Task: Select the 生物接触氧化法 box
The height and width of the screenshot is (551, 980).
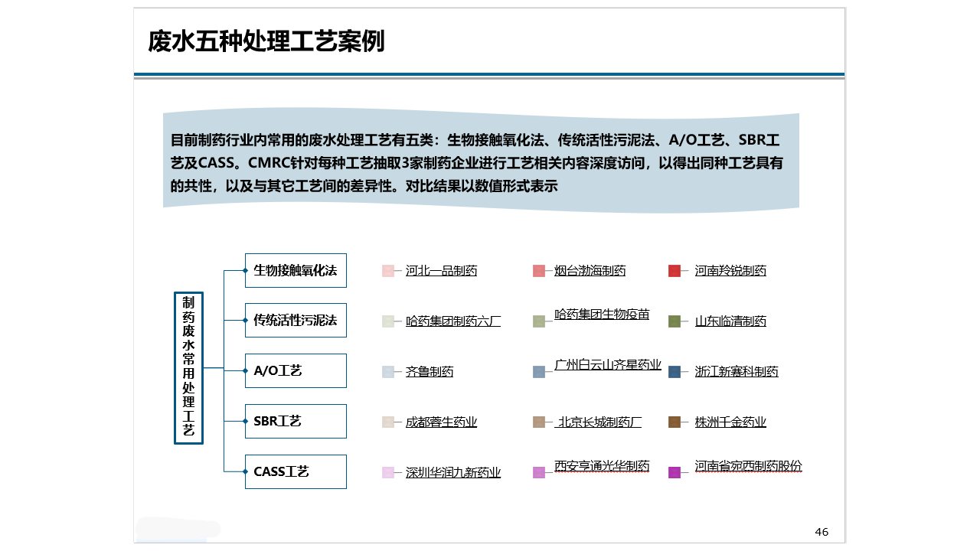Action: 296,270
